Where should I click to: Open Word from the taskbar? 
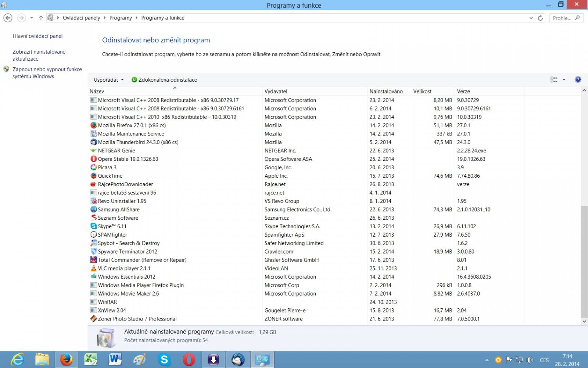[115, 360]
